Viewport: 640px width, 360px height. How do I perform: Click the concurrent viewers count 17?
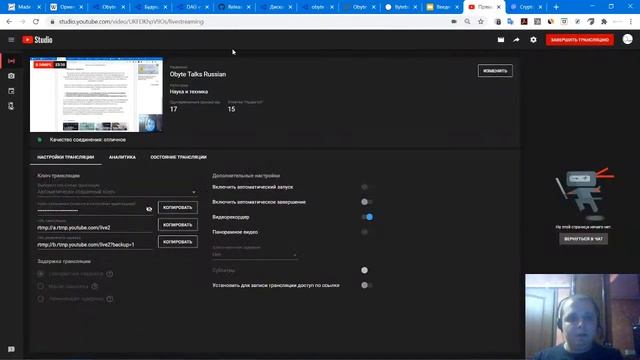(173, 109)
